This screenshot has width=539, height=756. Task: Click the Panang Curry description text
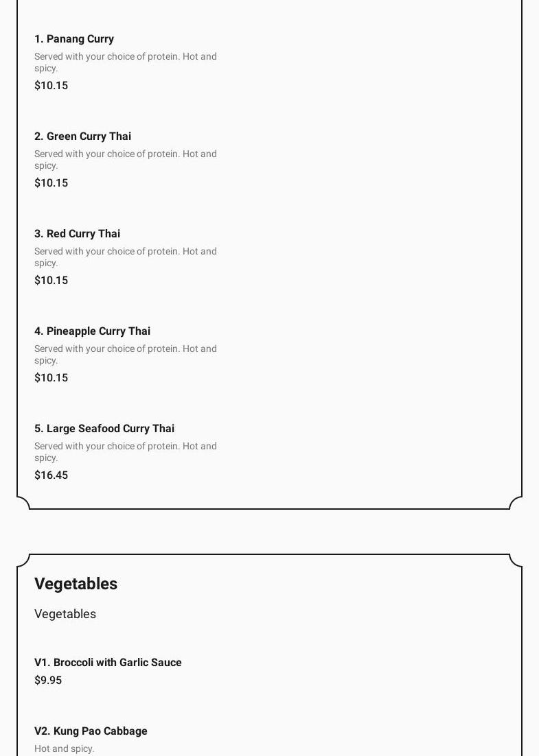[x=125, y=62]
